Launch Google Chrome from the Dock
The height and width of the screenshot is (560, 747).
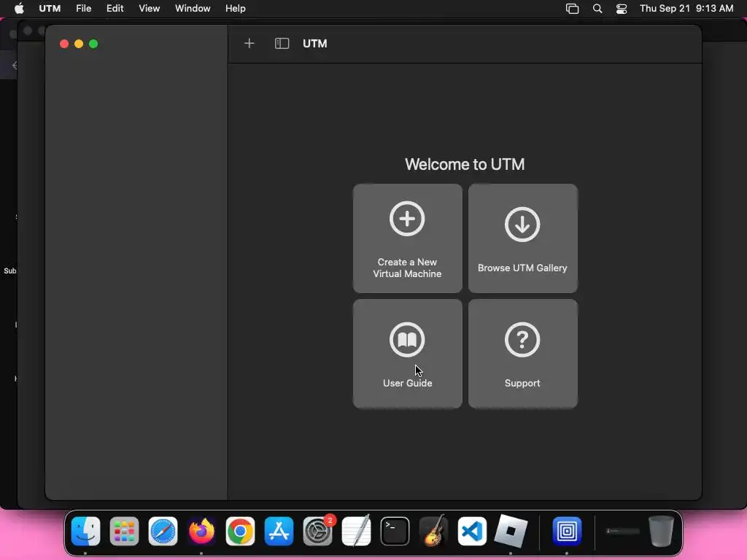pos(240,531)
